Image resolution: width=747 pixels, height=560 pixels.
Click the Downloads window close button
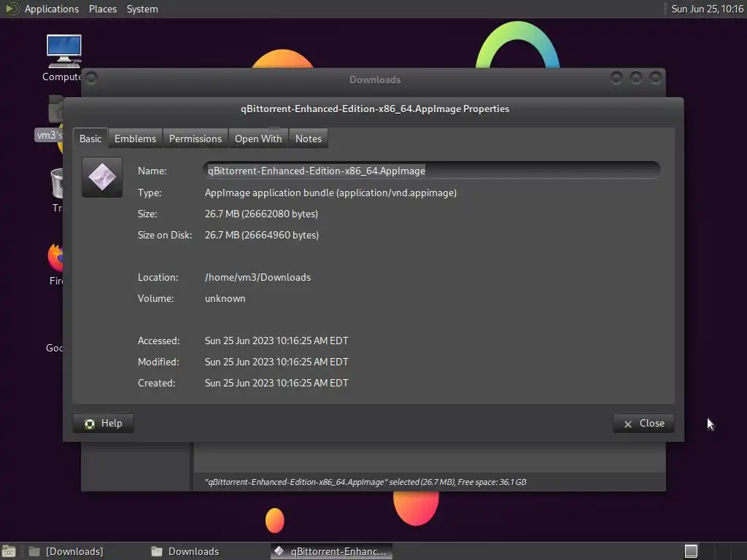(656, 77)
